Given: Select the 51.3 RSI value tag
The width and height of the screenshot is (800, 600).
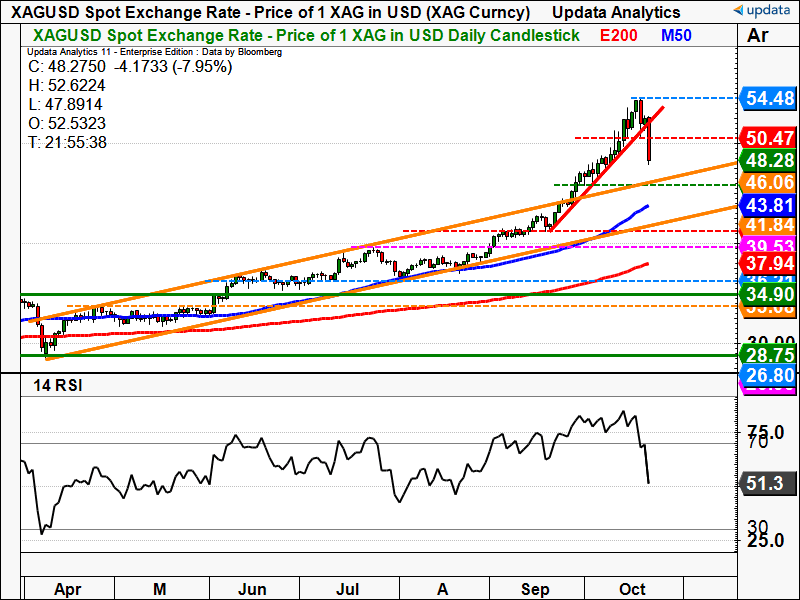Looking at the screenshot, I should [x=767, y=485].
